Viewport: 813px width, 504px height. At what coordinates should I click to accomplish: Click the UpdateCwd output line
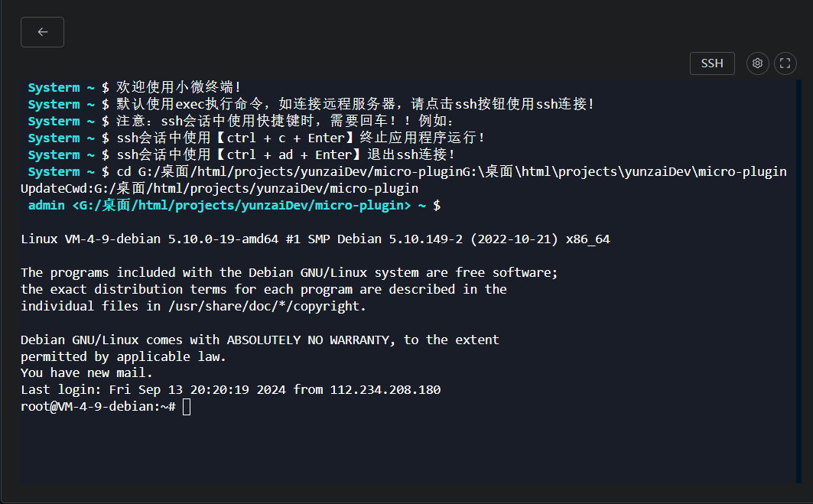(220, 188)
